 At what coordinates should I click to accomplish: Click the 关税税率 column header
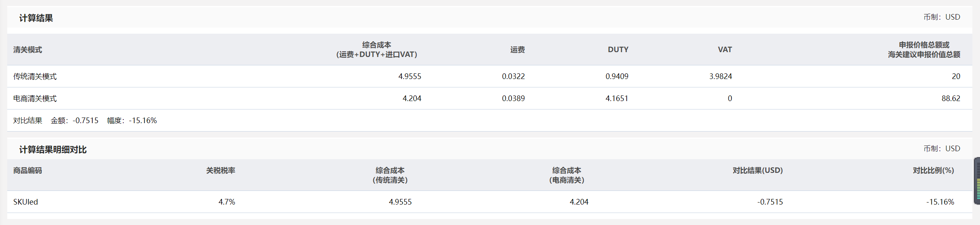tap(221, 170)
